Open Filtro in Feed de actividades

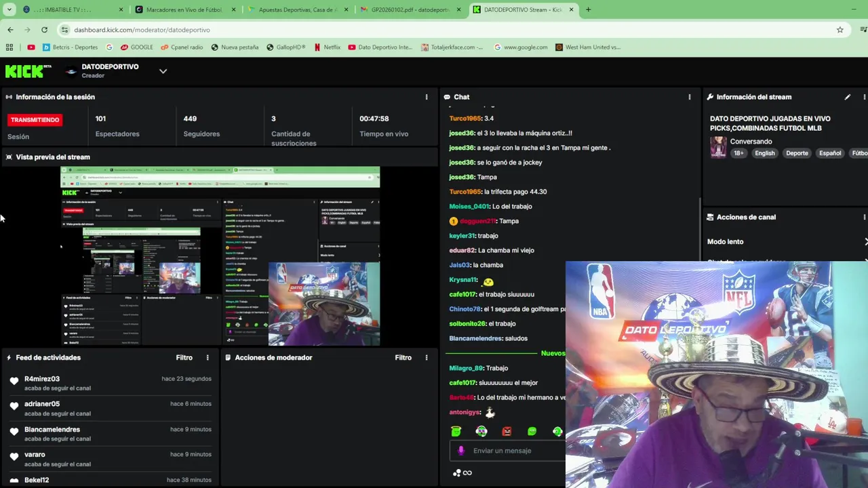pyautogui.click(x=184, y=357)
